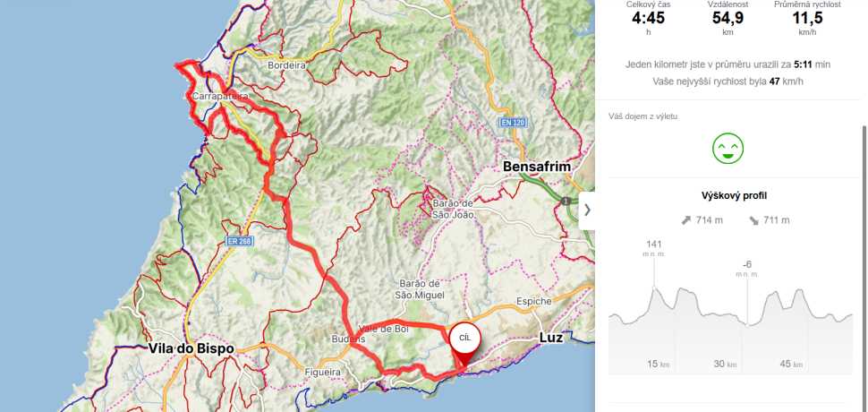Viewport: 868px width, 412px height.
Task: Click the green smiley trip impression icon
Action: click(728, 148)
